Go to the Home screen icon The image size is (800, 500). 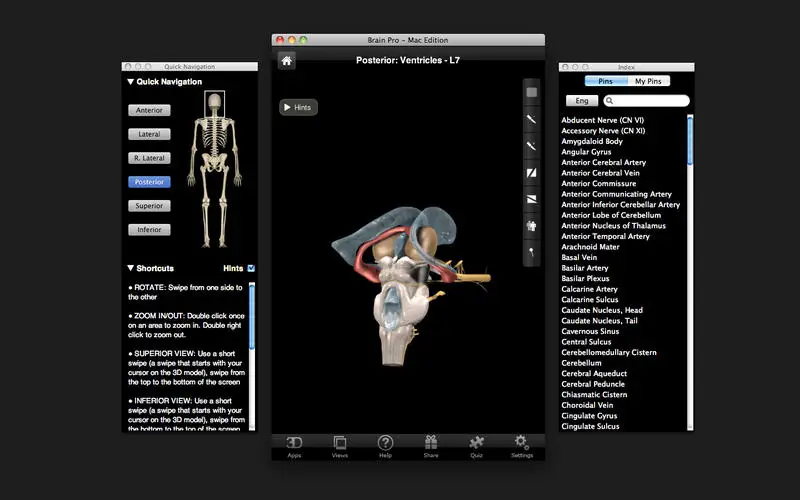[x=287, y=61]
